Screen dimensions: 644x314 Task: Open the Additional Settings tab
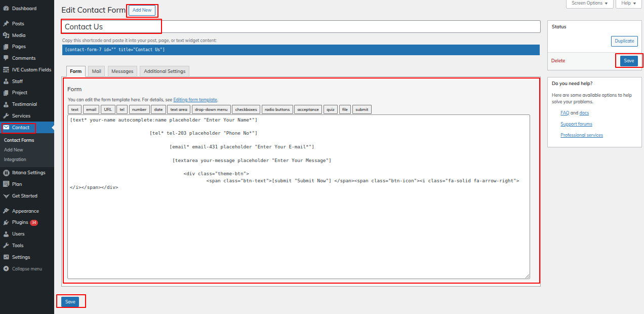[165, 71]
